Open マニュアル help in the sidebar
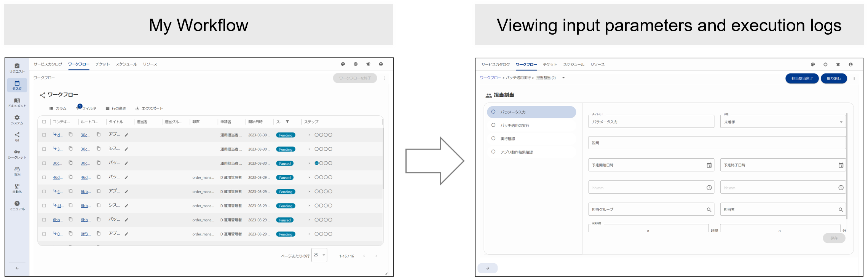Screen dimensions: 868x277 point(17,205)
